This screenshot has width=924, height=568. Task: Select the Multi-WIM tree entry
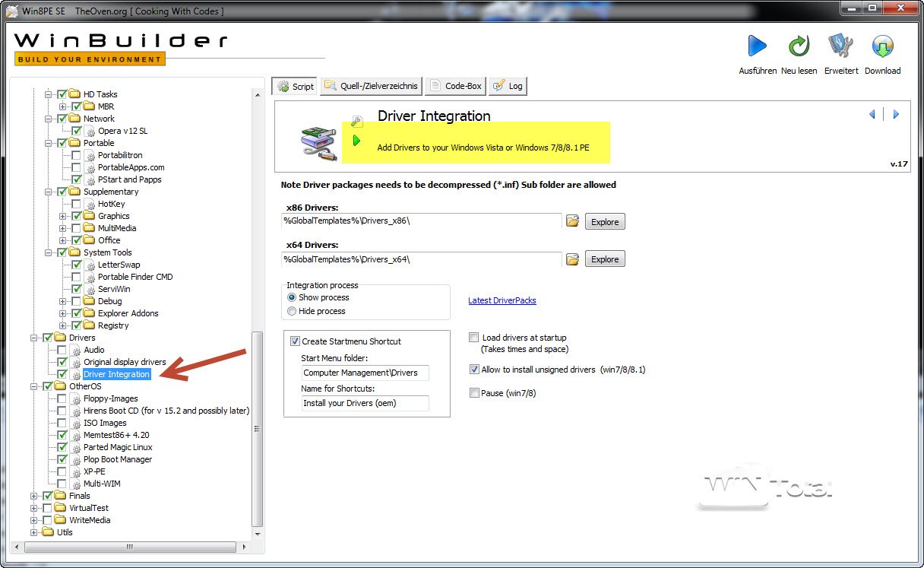click(102, 484)
